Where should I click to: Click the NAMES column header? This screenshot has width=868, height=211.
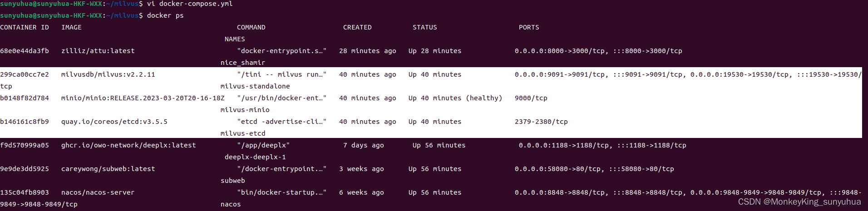[235, 39]
